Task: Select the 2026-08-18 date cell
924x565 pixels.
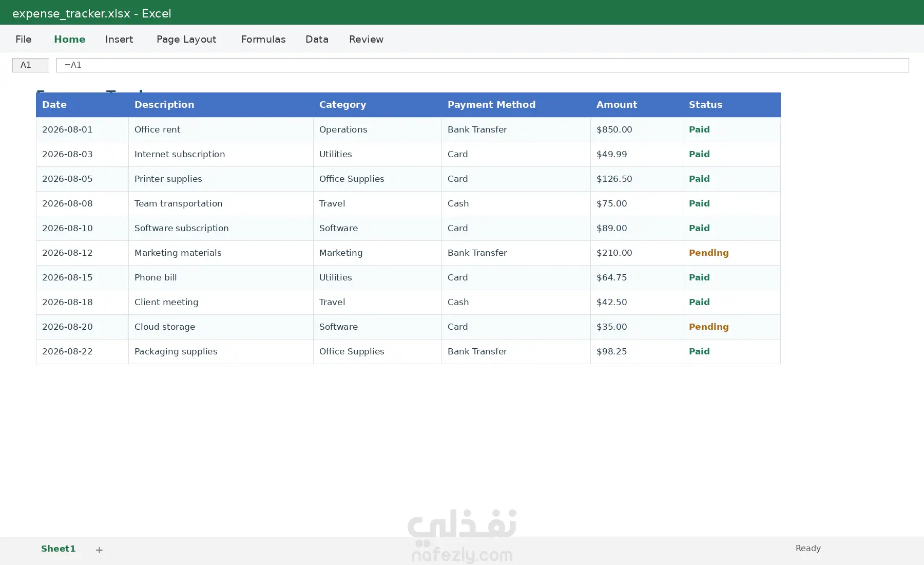Action: pos(82,302)
